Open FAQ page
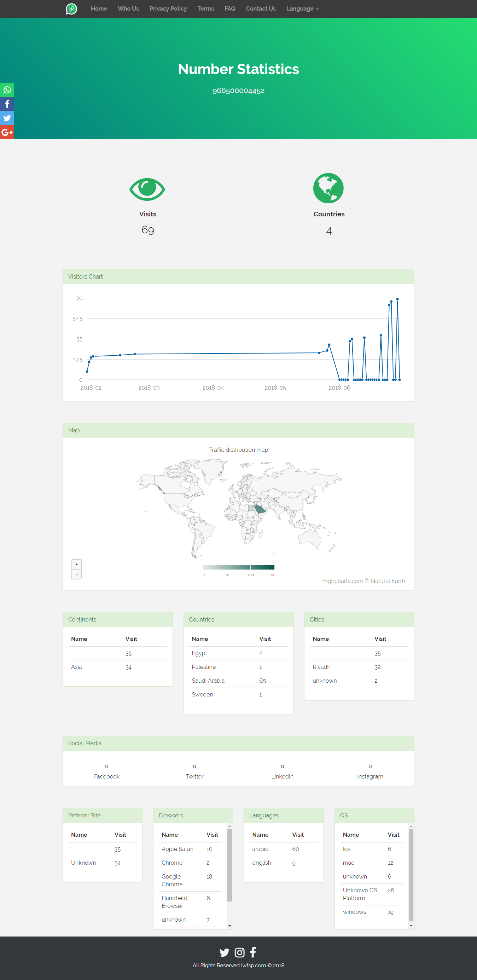 (x=230, y=9)
